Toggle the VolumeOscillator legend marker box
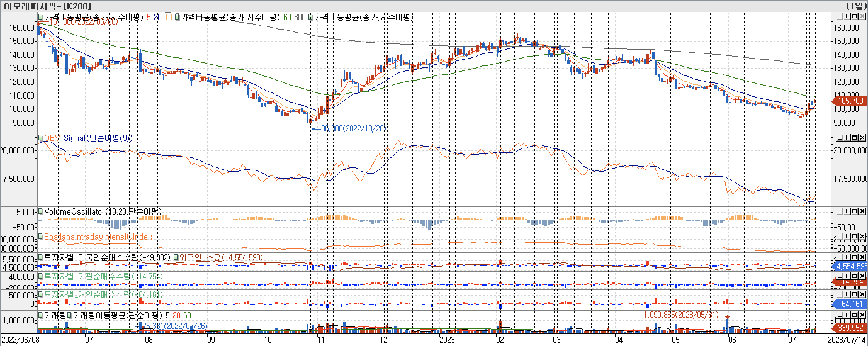Image resolution: width=868 pixels, height=346 pixels. click(40, 212)
